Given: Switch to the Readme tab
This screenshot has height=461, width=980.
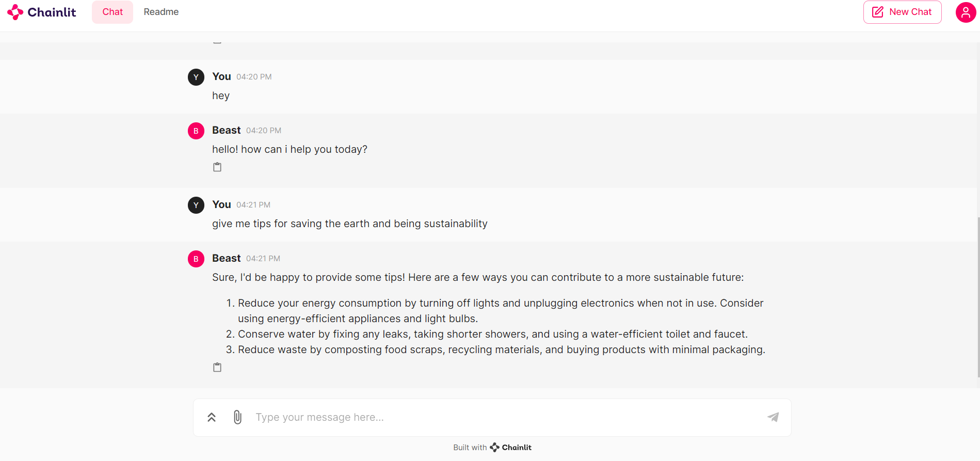Looking at the screenshot, I should point(161,11).
